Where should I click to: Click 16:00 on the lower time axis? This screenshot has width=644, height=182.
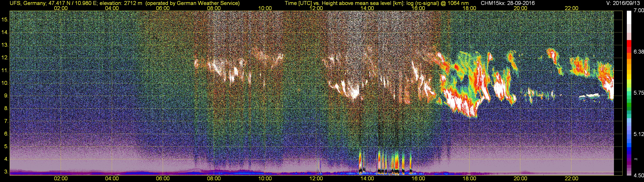(x=418, y=179)
